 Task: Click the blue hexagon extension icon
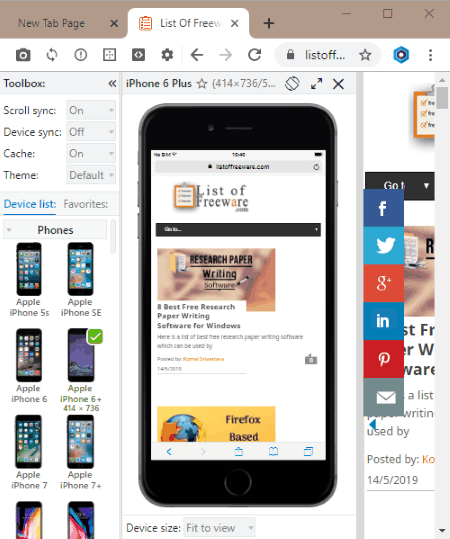[x=401, y=55]
